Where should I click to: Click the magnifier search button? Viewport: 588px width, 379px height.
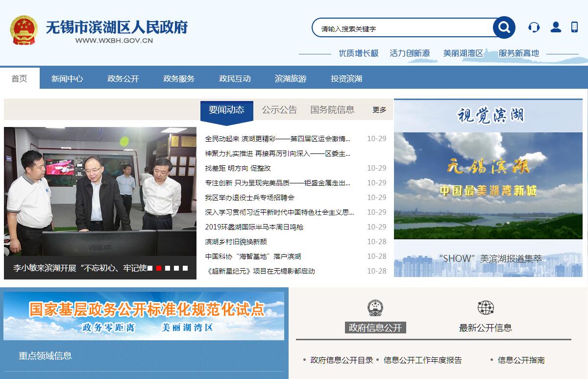point(504,27)
